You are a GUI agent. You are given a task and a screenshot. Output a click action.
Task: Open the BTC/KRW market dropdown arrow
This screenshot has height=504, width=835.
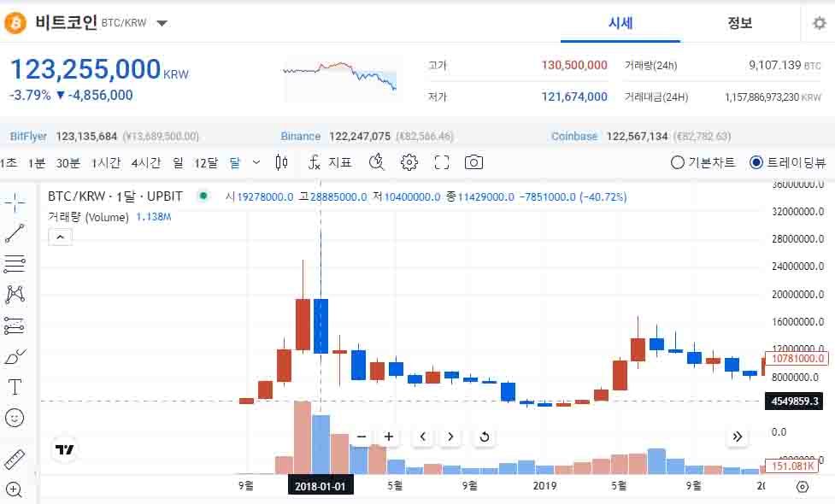(162, 23)
